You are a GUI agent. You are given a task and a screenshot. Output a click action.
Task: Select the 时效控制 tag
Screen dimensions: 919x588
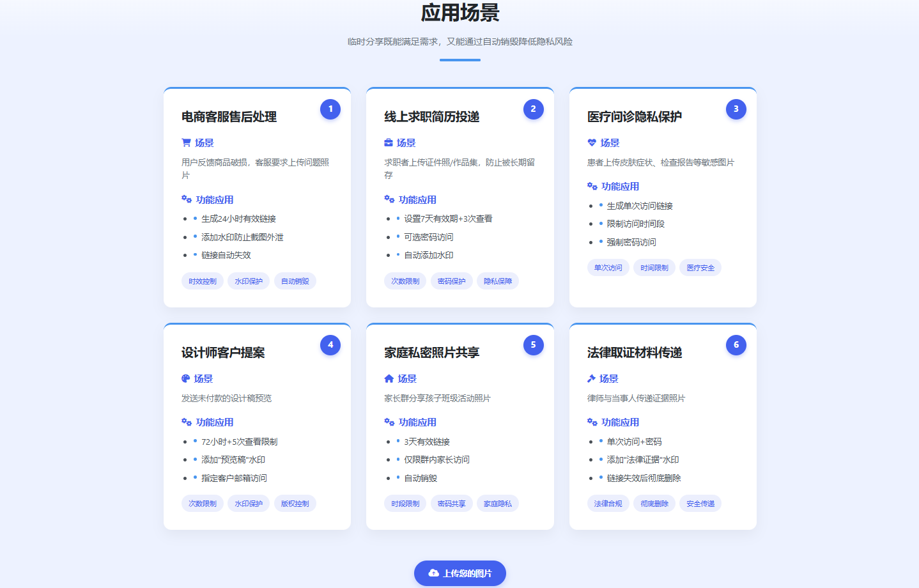pos(203,281)
